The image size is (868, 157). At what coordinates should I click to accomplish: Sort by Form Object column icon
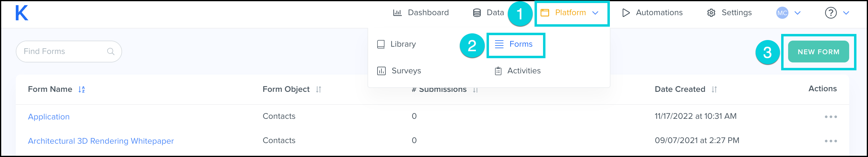[318, 89]
